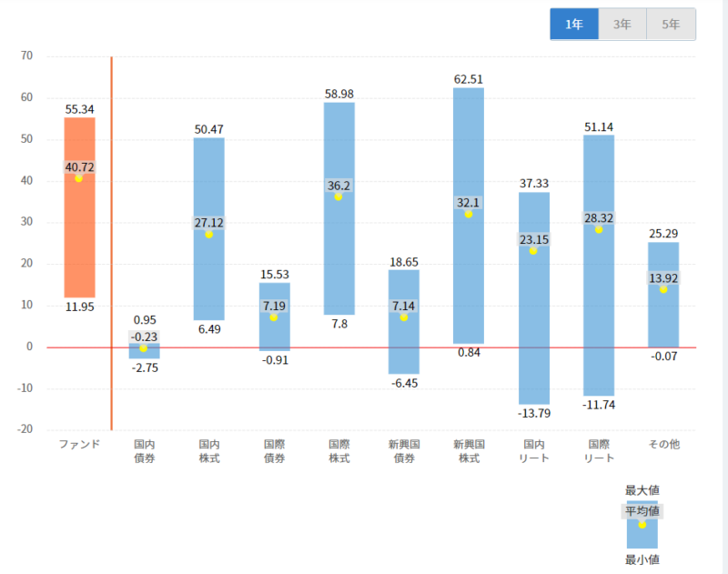Click the yellow average dot at 36.2
Image resolution: width=728 pixels, height=574 pixels.
[x=339, y=196]
